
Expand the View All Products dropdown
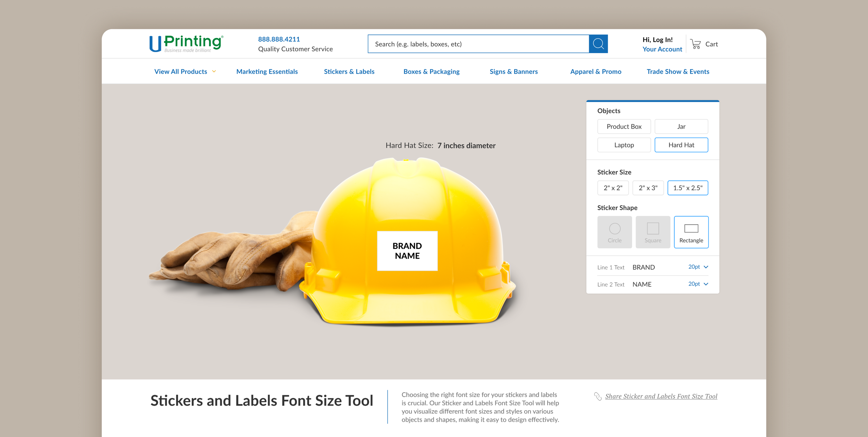185,72
